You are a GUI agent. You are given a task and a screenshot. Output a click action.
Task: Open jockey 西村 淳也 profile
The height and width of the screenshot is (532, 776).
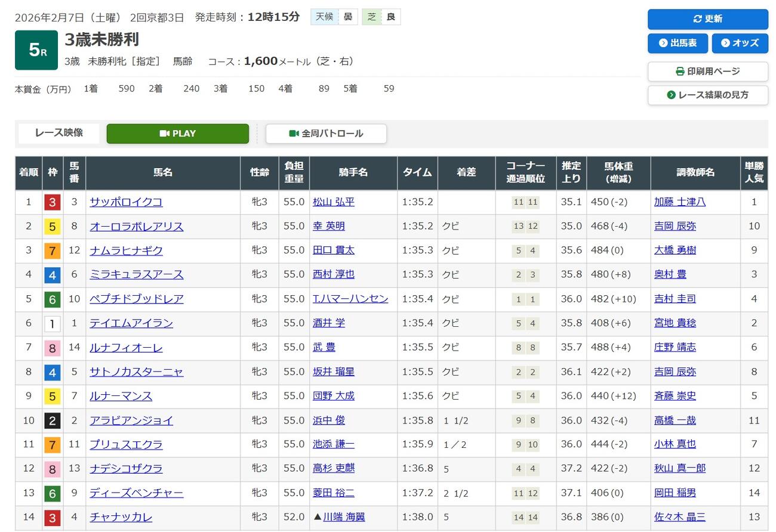point(334,275)
